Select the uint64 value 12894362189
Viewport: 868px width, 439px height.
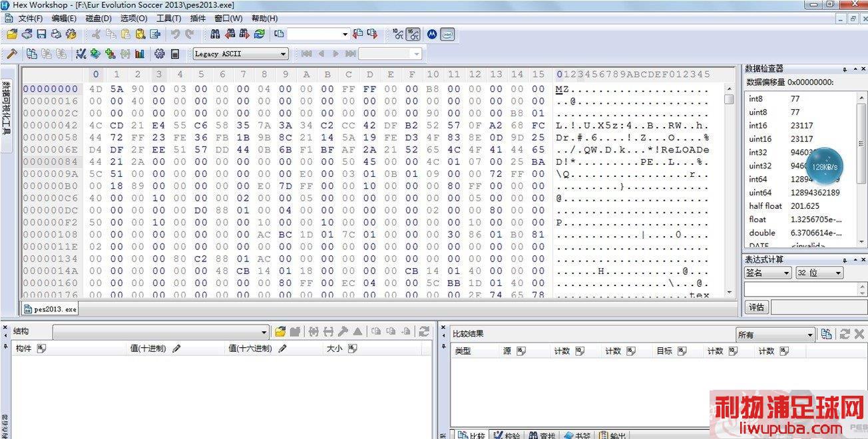[815, 192]
